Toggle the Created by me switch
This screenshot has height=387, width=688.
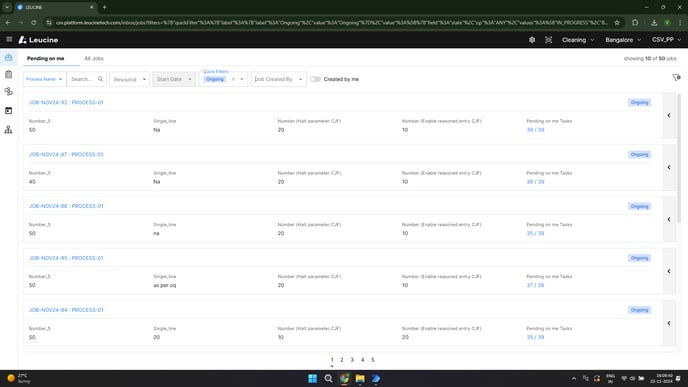[x=315, y=79]
